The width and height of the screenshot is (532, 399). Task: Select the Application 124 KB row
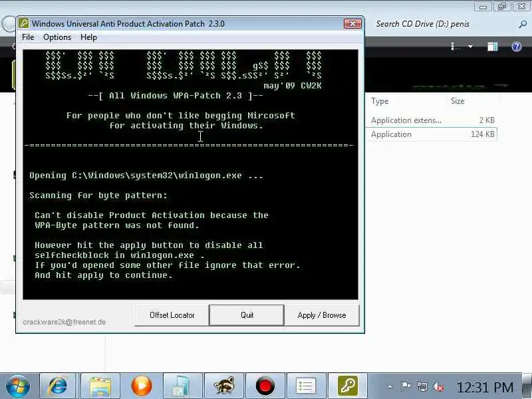point(432,134)
